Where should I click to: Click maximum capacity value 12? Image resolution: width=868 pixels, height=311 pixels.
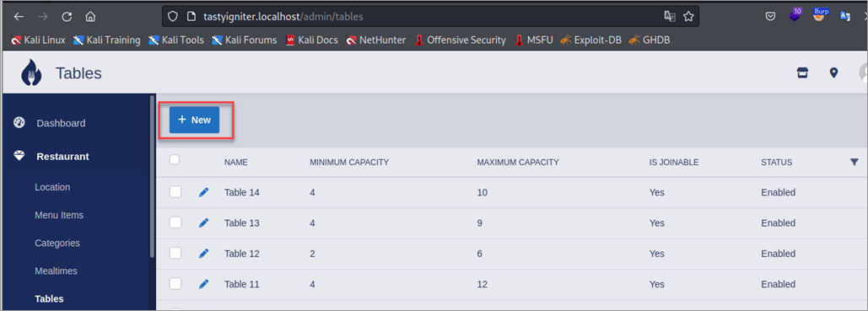483,284
